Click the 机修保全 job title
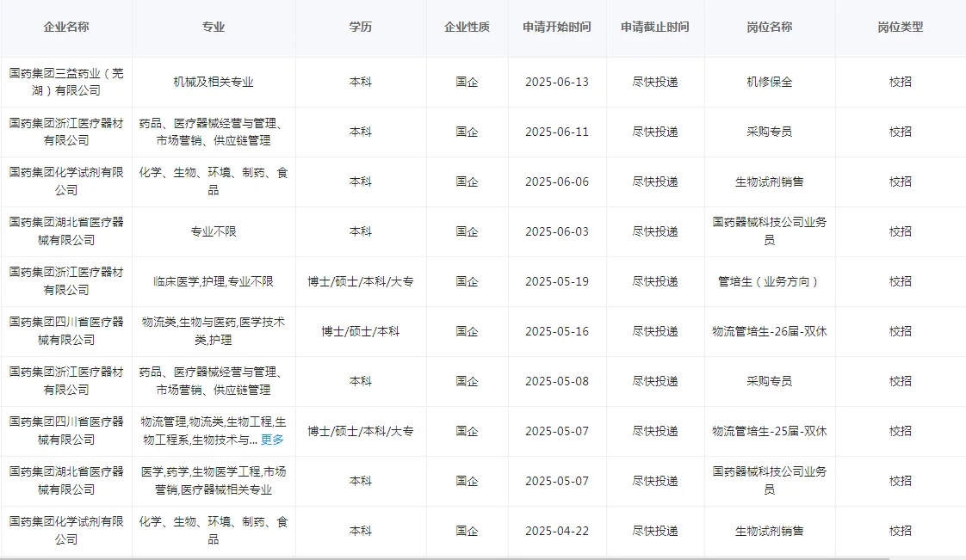The height and width of the screenshot is (560, 966). point(770,82)
